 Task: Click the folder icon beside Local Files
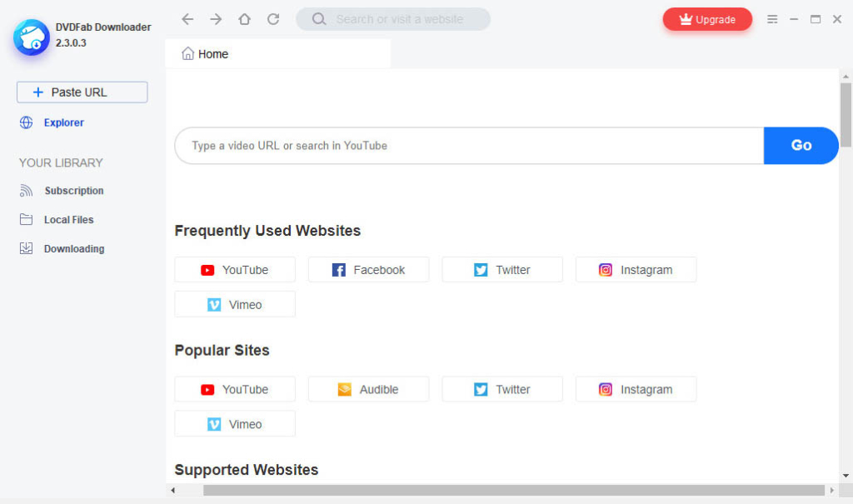coord(26,219)
